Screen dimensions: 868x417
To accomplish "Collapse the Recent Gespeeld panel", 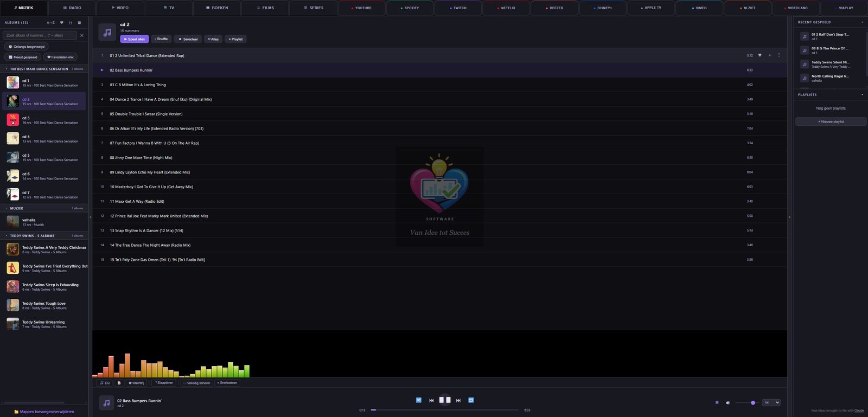I will coord(862,22).
